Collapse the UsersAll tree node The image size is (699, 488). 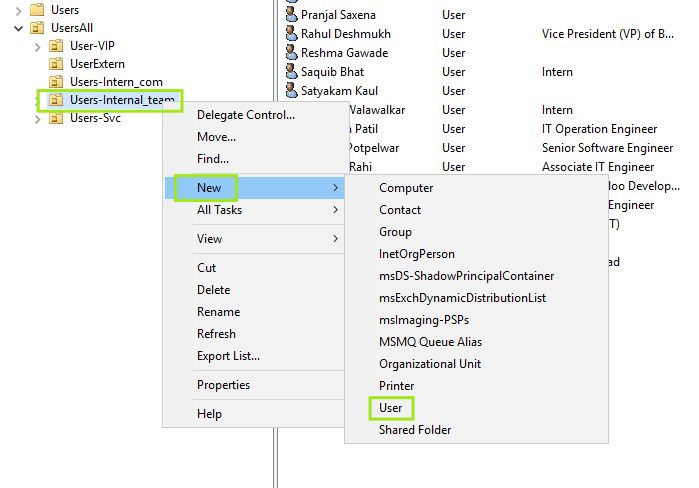click(19, 28)
